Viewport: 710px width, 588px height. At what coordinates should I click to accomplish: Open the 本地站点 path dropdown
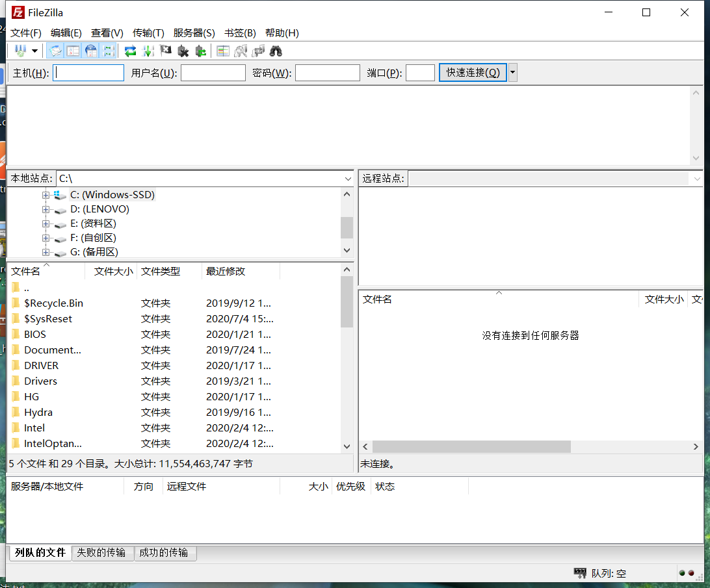coord(348,179)
